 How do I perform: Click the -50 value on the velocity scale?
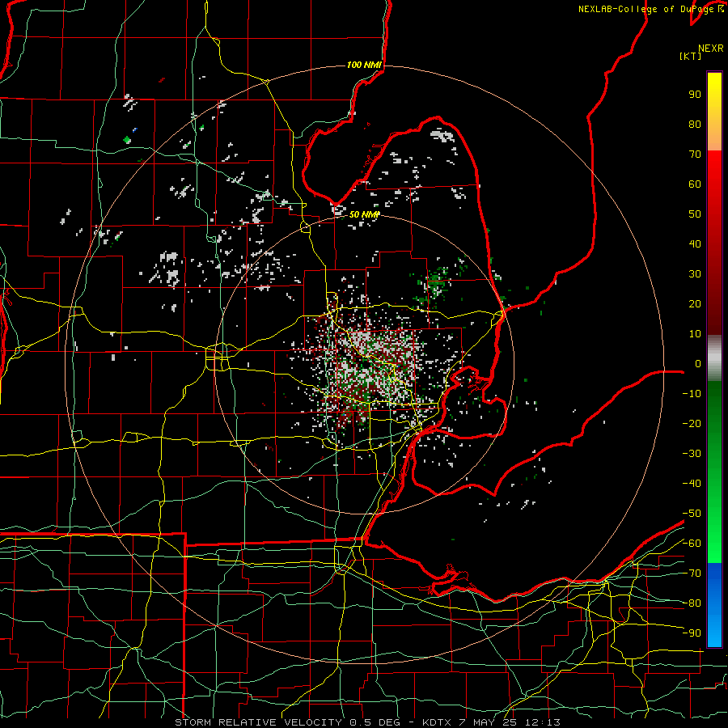tap(692, 514)
